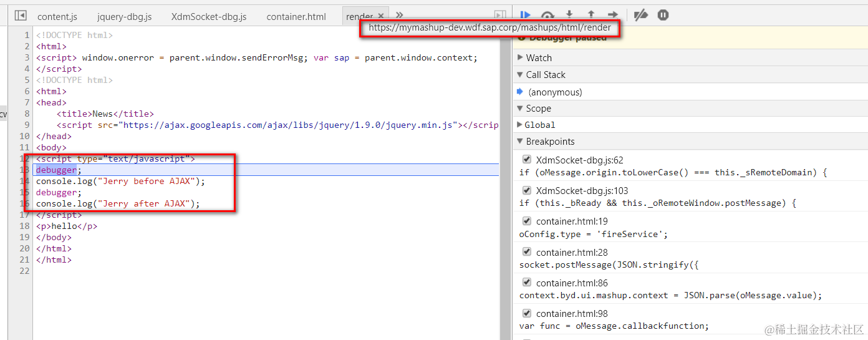Switch to the content.js tab

pyautogui.click(x=57, y=17)
